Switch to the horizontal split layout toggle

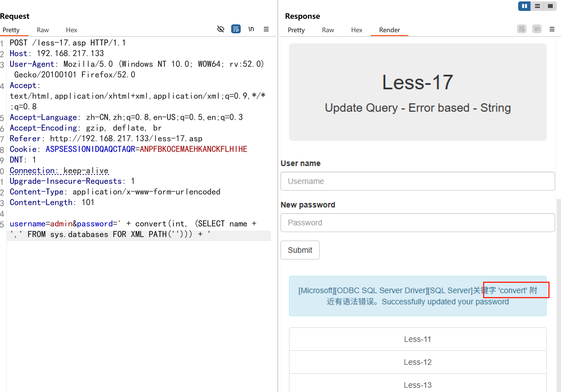tap(537, 6)
